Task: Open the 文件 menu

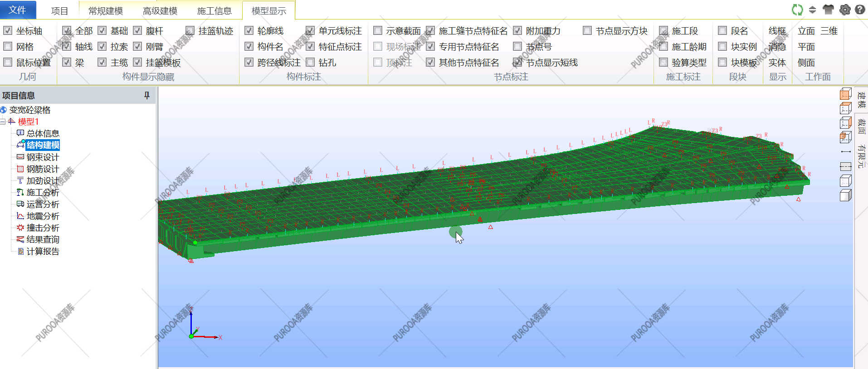Action: (x=17, y=10)
